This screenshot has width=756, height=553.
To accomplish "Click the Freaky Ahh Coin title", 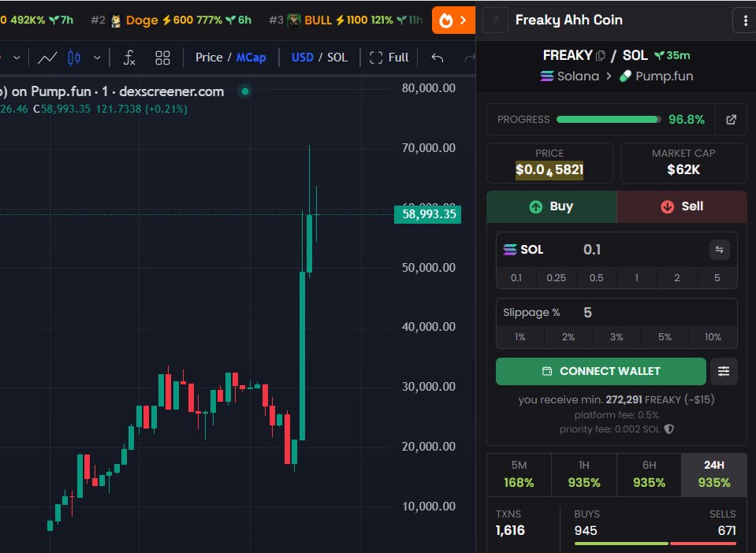I will [569, 20].
